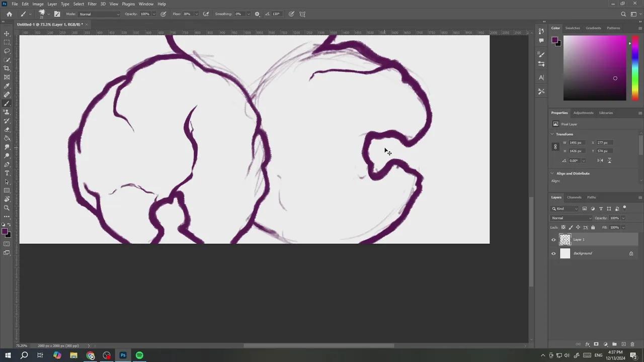The height and width of the screenshot is (362, 644).
Task: Select the Lasso tool
Action: pyautogui.click(x=7, y=51)
